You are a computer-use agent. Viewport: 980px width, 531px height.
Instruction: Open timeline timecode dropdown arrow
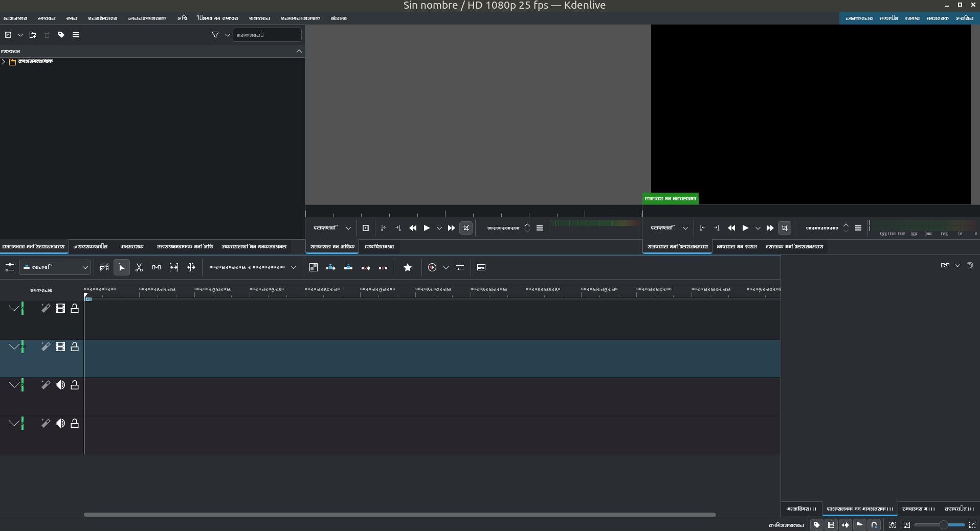pyautogui.click(x=294, y=267)
